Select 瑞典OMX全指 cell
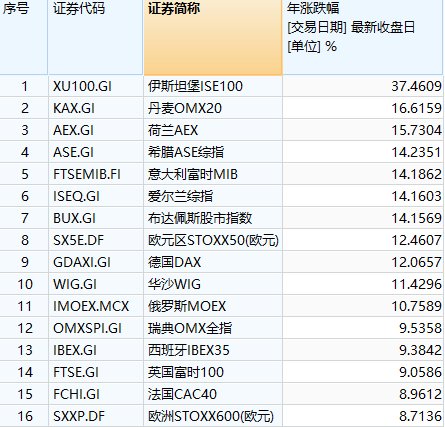The height and width of the screenshot is (427, 445). 213,328
